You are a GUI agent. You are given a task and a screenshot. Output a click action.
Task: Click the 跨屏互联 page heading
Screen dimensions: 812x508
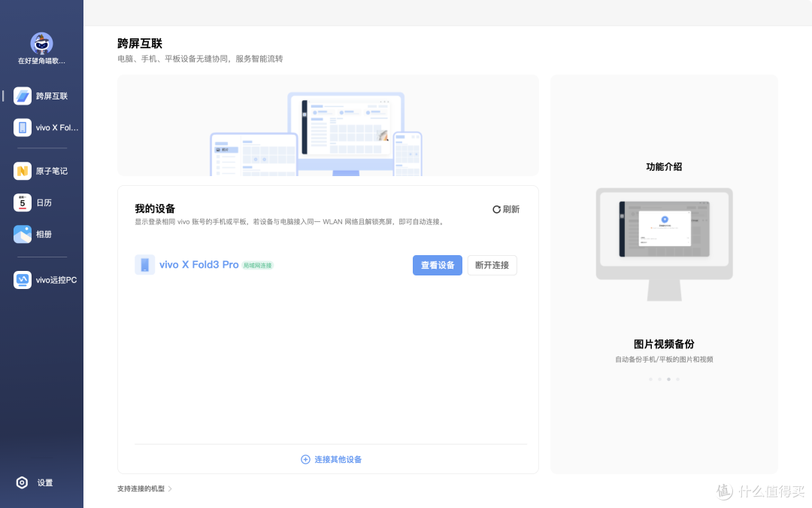point(140,44)
